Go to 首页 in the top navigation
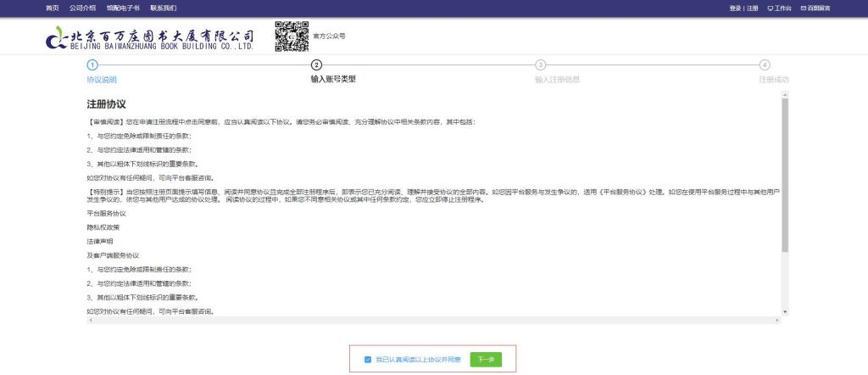Viewport: 868px width, 375px height. tap(53, 8)
